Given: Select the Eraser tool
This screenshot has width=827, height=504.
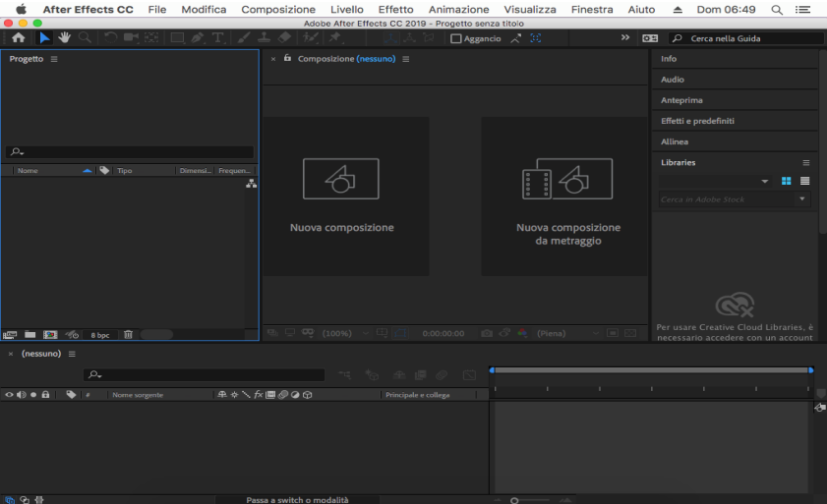Looking at the screenshot, I should coord(284,38).
